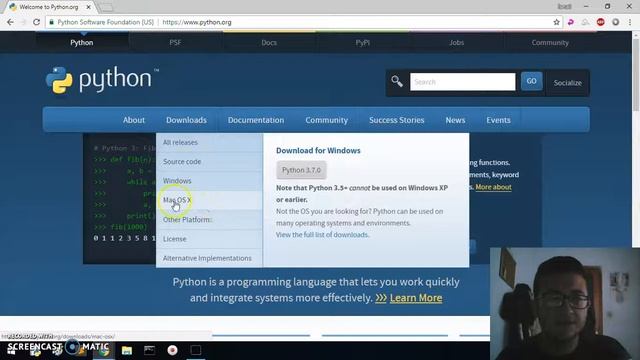This screenshot has width=640, height=360.
Task: Open the Downloads menu
Action: pos(186,120)
